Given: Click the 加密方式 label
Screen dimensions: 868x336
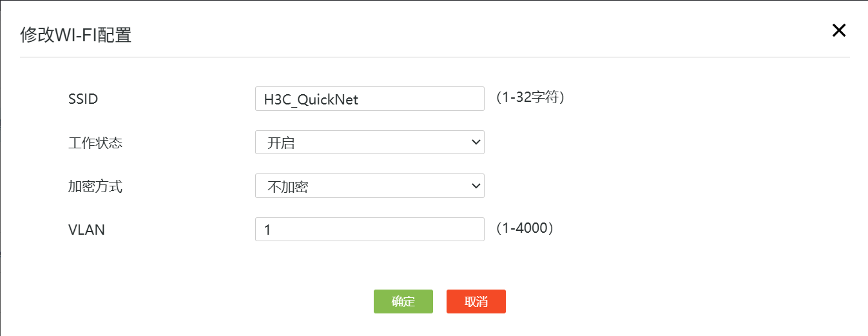Looking at the screenshot, I should (x=95, y=187).
